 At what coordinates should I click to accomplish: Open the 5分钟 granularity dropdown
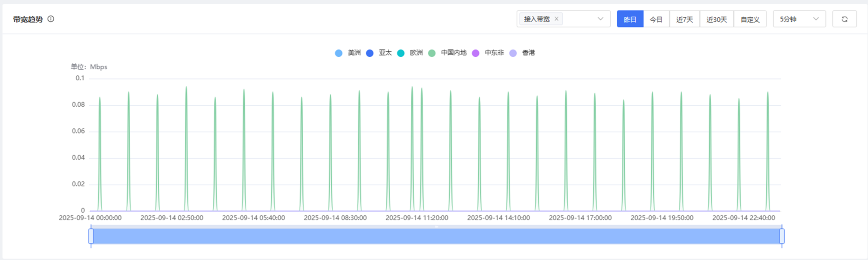pos(799,19)
